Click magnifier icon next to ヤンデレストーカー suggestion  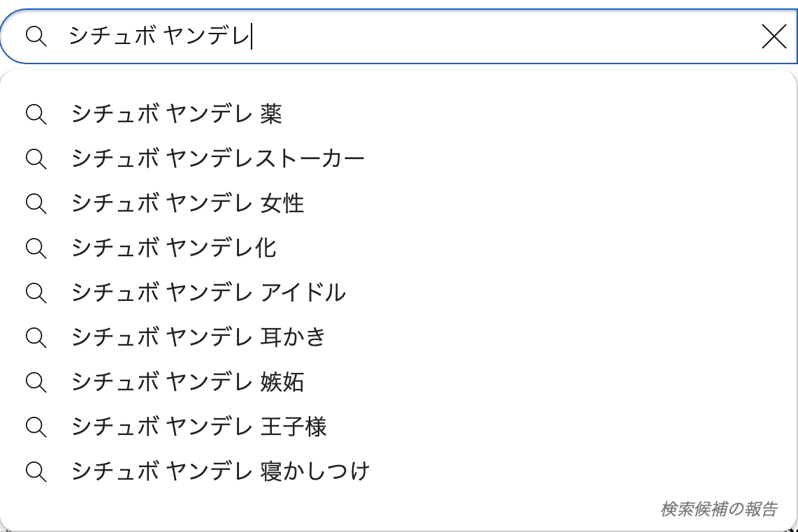click(x=36, y=158)
